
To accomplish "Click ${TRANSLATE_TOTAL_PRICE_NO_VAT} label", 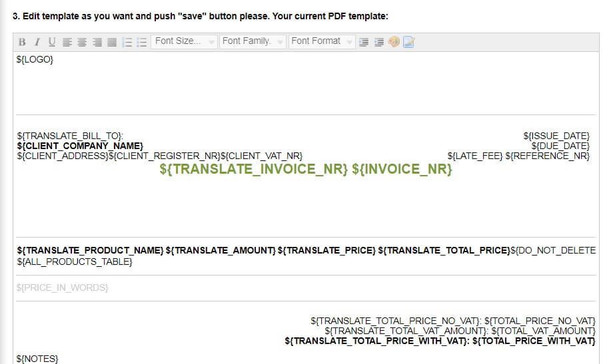I will coord(395,321).
